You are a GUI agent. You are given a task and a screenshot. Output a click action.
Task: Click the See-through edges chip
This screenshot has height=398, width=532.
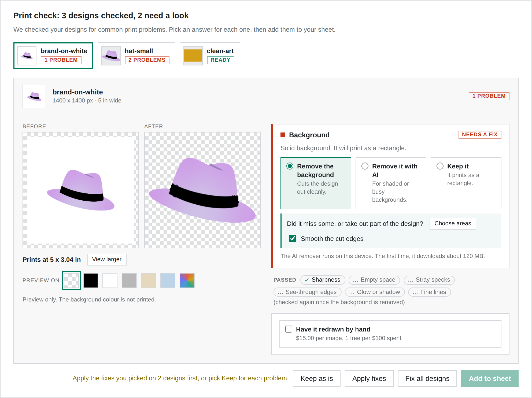point(308,292)
